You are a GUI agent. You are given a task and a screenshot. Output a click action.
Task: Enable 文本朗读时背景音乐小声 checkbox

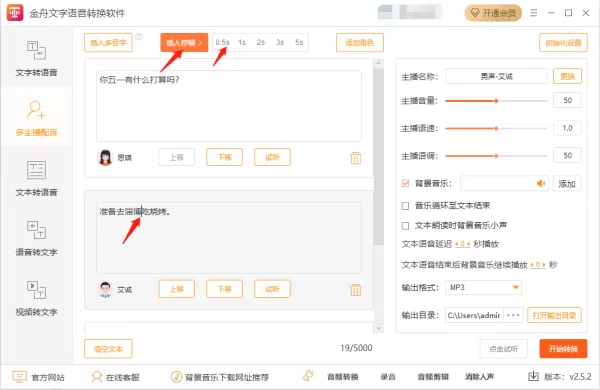(x=406, y=226)
